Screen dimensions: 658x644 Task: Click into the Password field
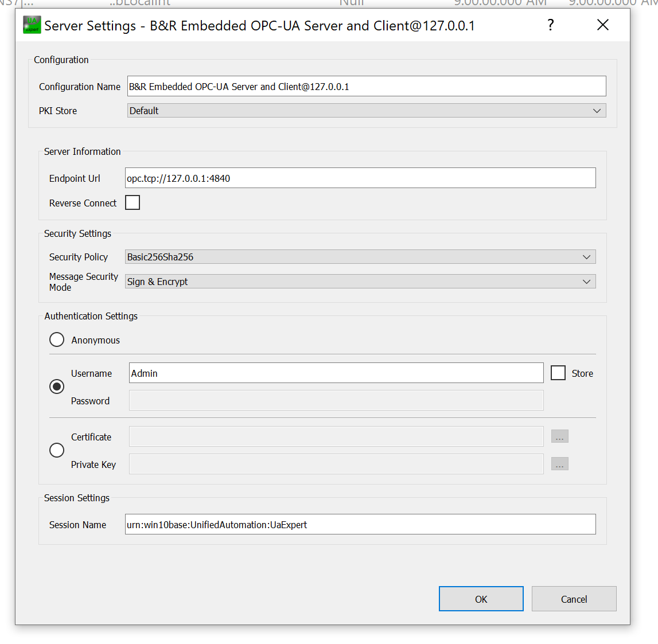336,400
